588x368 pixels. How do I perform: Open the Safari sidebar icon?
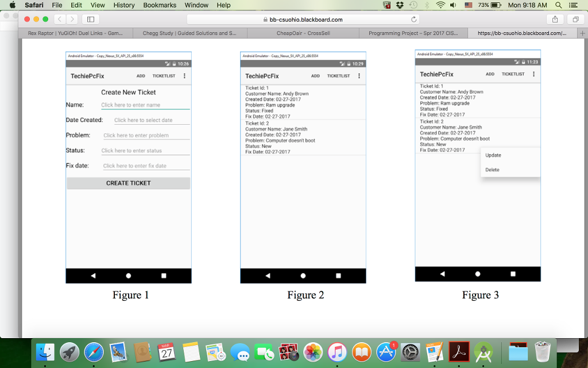[90, 18]
